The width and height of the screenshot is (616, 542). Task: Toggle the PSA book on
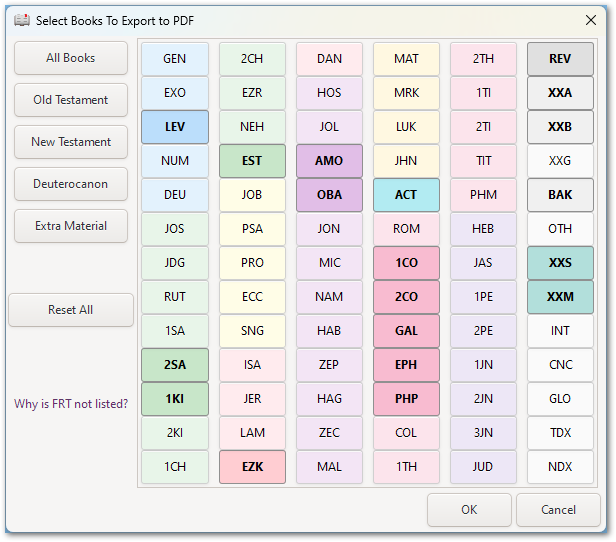coord(252,229)
